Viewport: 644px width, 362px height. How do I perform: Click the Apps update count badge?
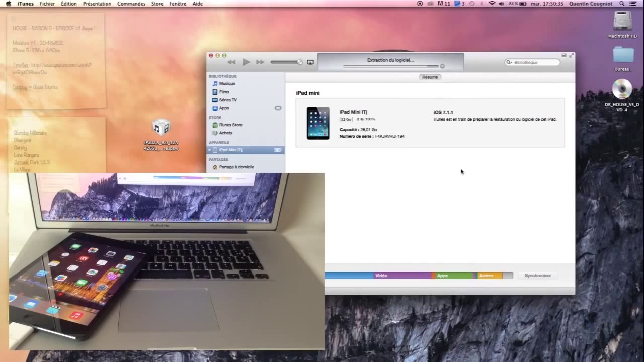tap(278, 108)
